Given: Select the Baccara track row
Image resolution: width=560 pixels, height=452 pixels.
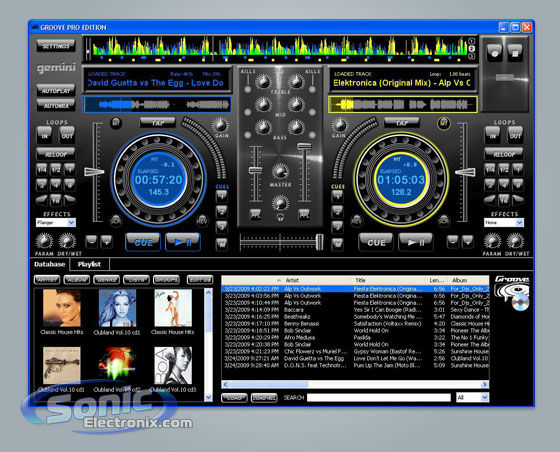Looking at the screenshot, I should (355, 310).
